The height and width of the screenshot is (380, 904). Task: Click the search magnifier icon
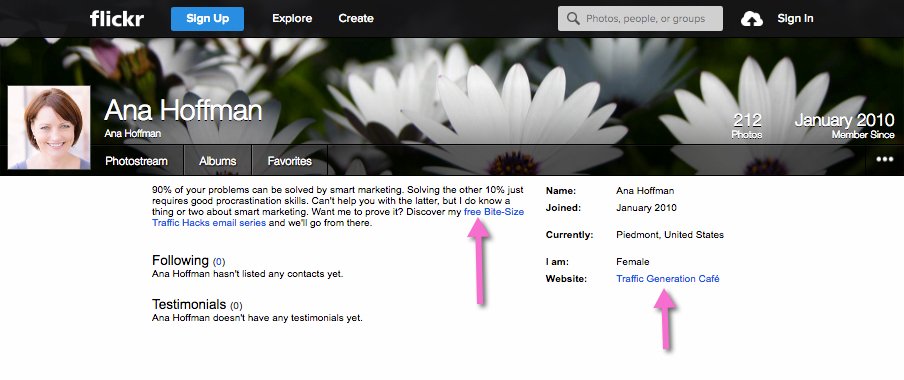(573, 18)
